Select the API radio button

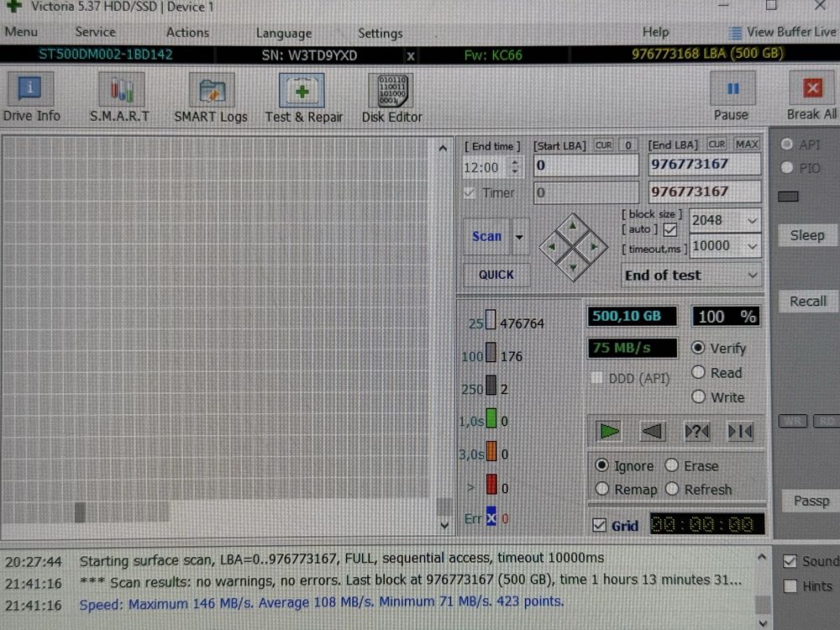(x=786, y=144)
